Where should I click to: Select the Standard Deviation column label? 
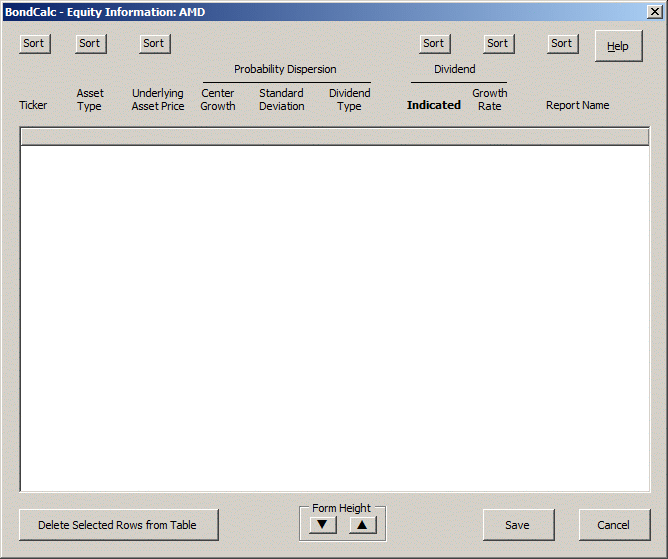(x=281, y=100)
